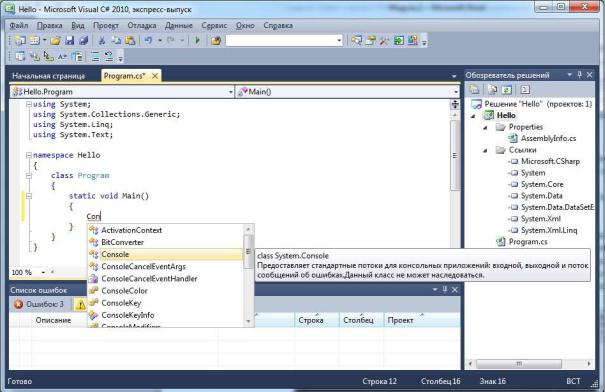Viewport: 605px width, 392px height.
Task: Collapse the Properties folder node
Action: (x=485, y=127)
